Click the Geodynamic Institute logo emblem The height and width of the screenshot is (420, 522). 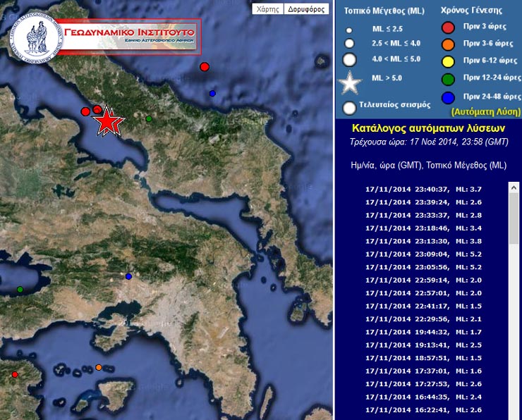pos(36,37)
